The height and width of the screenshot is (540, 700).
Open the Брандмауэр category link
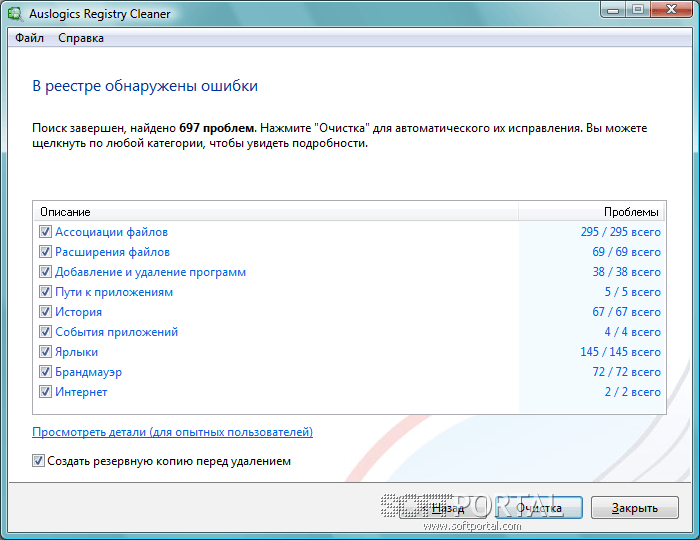tap(88, 372)
